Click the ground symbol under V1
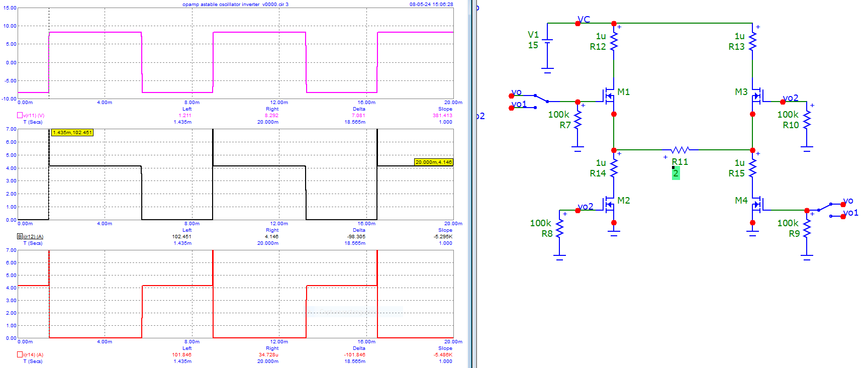Screen dimensions: 868x368 pyautogui.click(x=547, y=71)
